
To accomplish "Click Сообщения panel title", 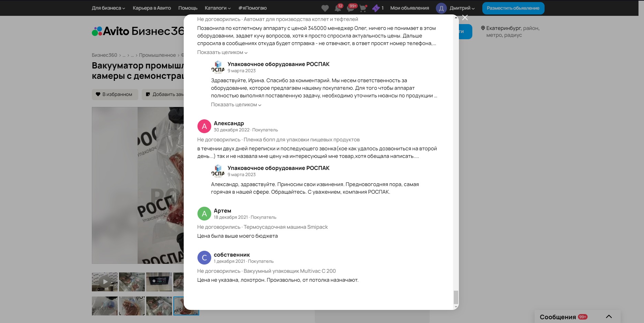I will [x=558, y=317].
